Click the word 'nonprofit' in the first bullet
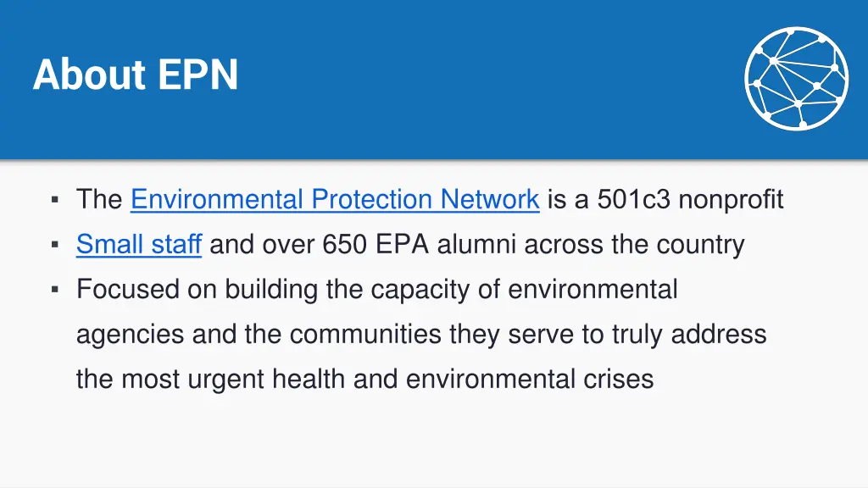Viewport: 868px width, 488px height. (732, 200)
